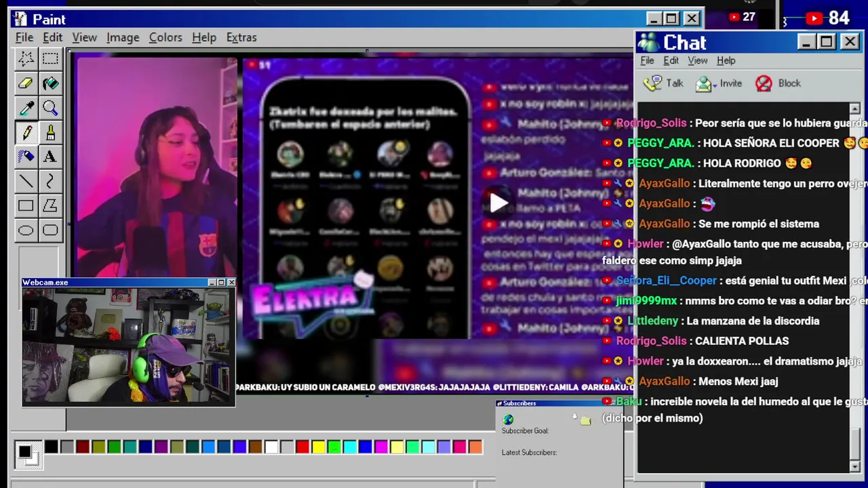
Task: Select the straight Line tool
Action: click(x=26, y=181)
